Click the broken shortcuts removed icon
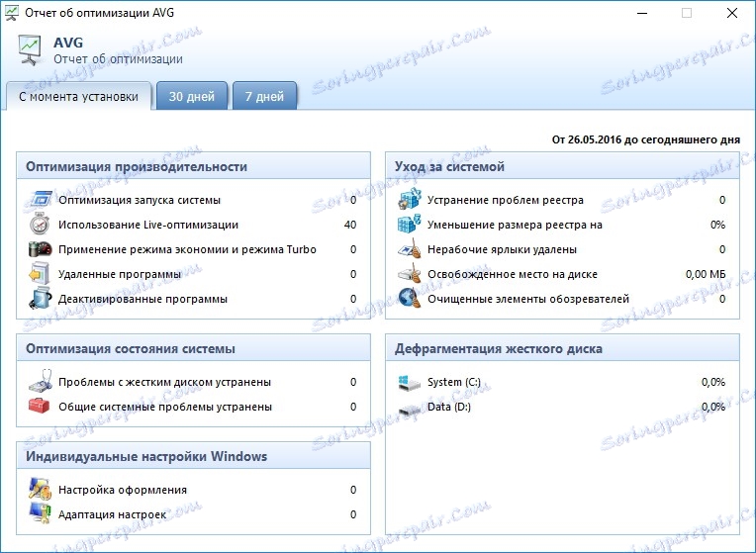Screen dimensions: 756x553 tap(410, 249)
